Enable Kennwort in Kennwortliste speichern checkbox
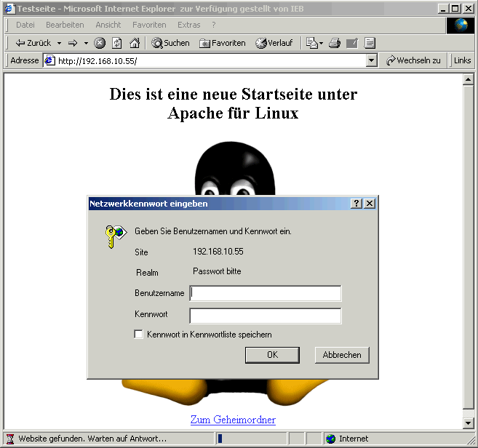478x448 pixels. 138,334
